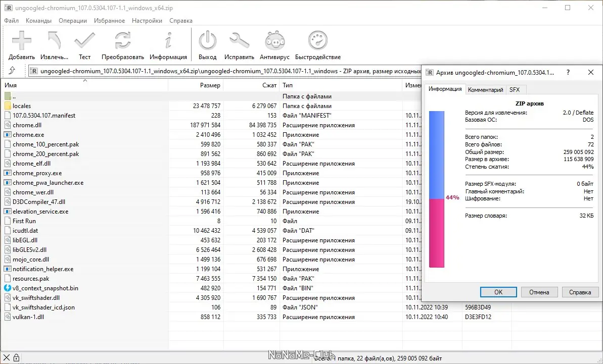Click the Выход power icon
Screen dimensions: 603x364
tap(207, 40)
